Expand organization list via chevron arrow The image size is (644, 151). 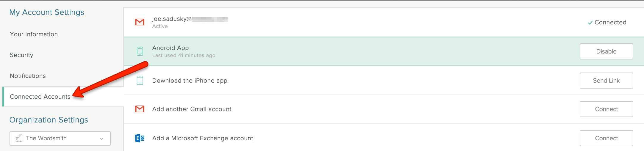pyautogui.click(x=101, y=139)
